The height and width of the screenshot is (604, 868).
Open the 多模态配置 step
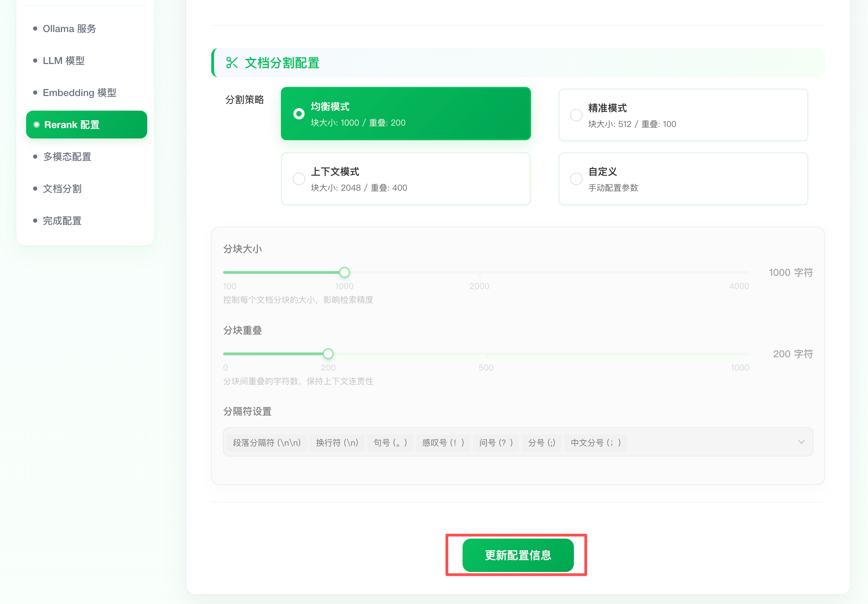[x=67, y=157]
